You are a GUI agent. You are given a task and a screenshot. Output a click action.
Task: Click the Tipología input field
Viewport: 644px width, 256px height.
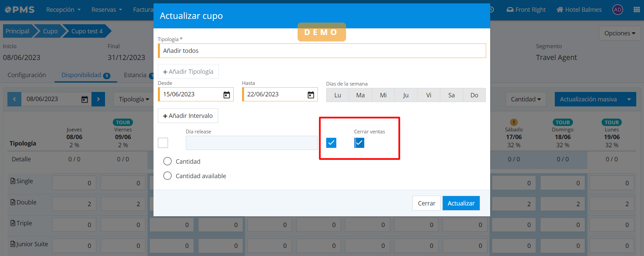[x=322, y=51]
